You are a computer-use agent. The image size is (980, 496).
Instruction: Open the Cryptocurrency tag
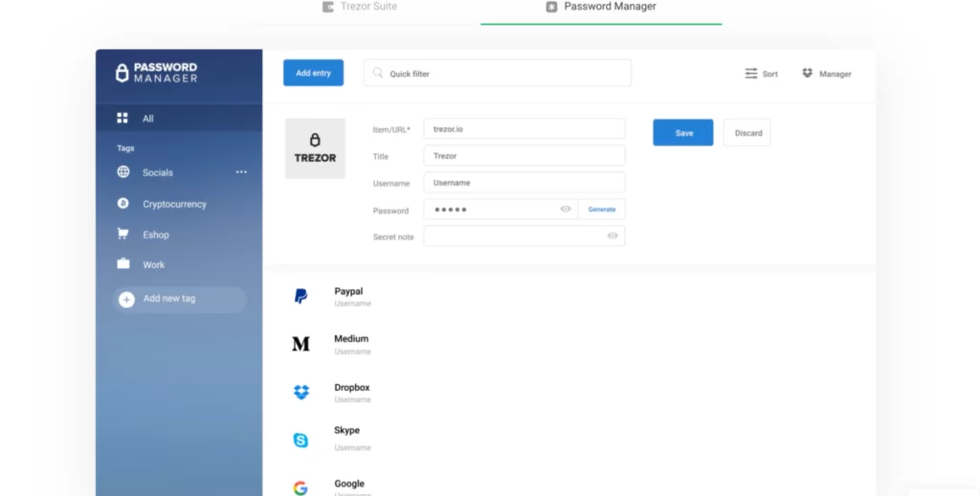point(174,204)
